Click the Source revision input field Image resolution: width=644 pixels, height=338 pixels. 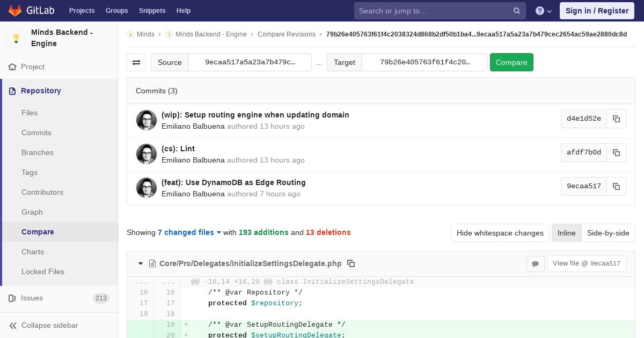coord(250,62)
